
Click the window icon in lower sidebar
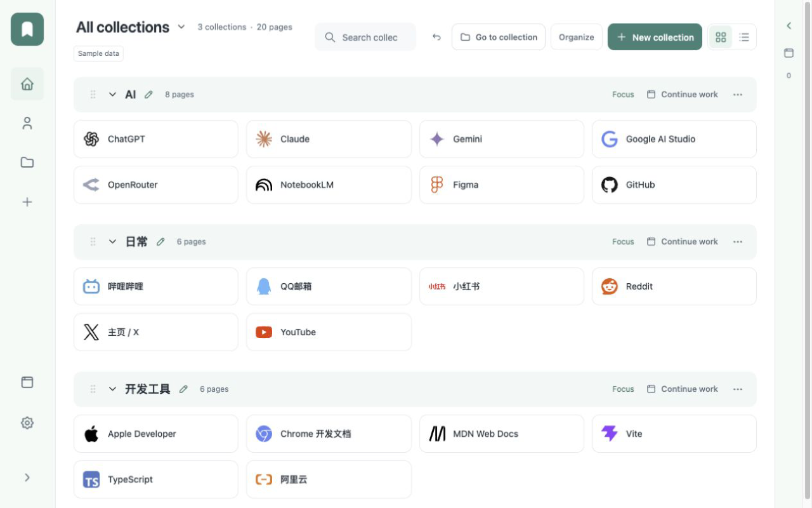click(27, 382)
